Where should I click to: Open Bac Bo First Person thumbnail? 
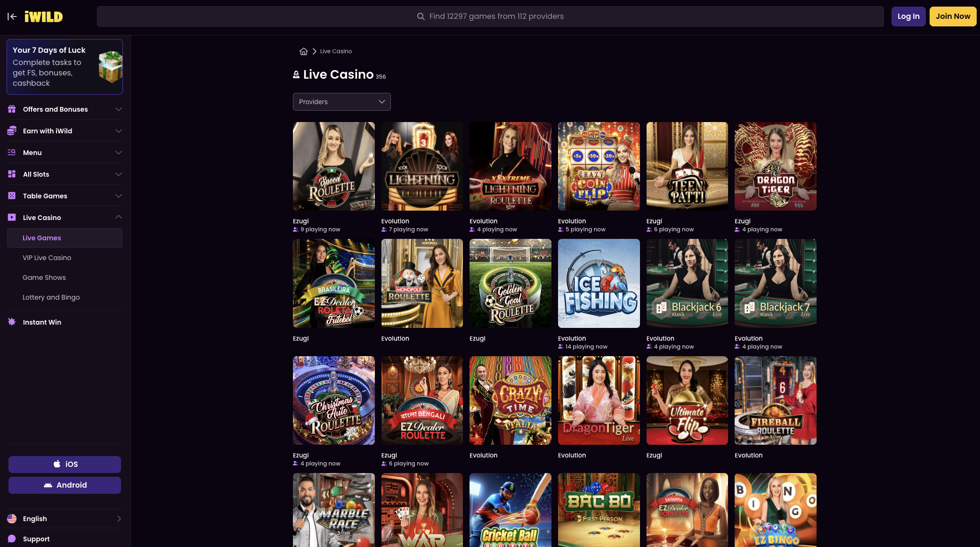599,510
